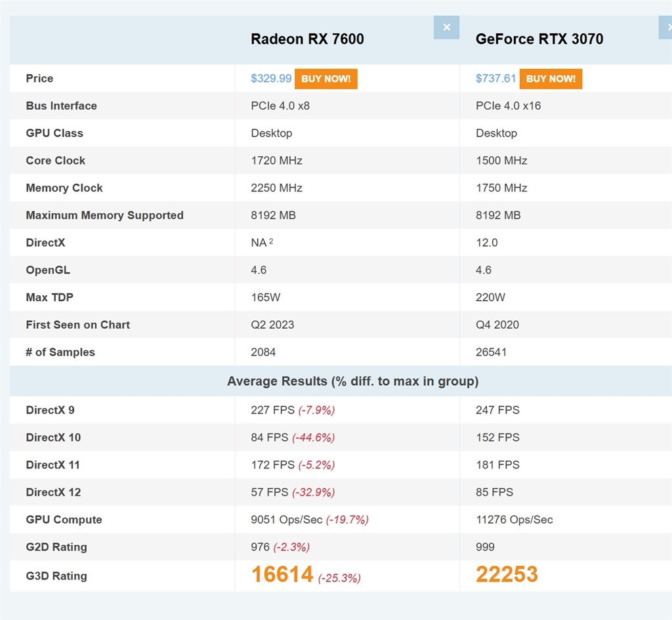Click the Bus Interface row label
This screenshot has width=672, height=620.
[61, 106]
